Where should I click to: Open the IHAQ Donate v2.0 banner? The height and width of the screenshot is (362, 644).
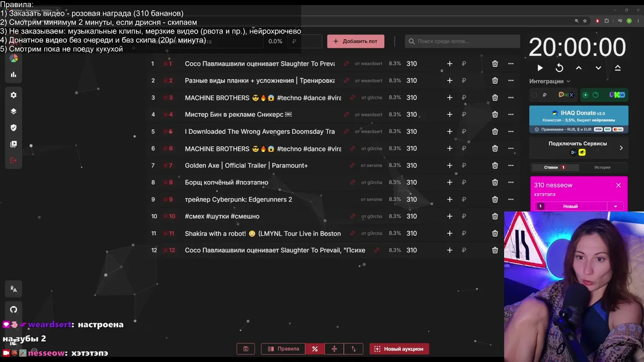(579, 119)
